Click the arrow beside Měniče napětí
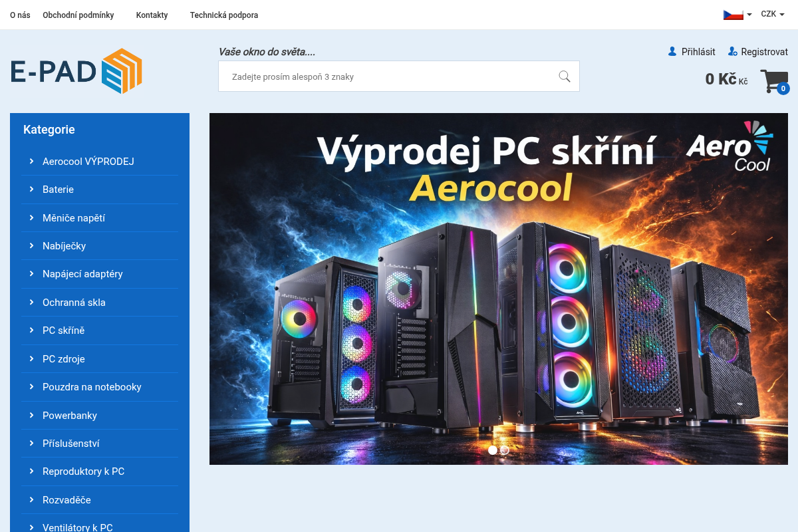 coord(31,217)
